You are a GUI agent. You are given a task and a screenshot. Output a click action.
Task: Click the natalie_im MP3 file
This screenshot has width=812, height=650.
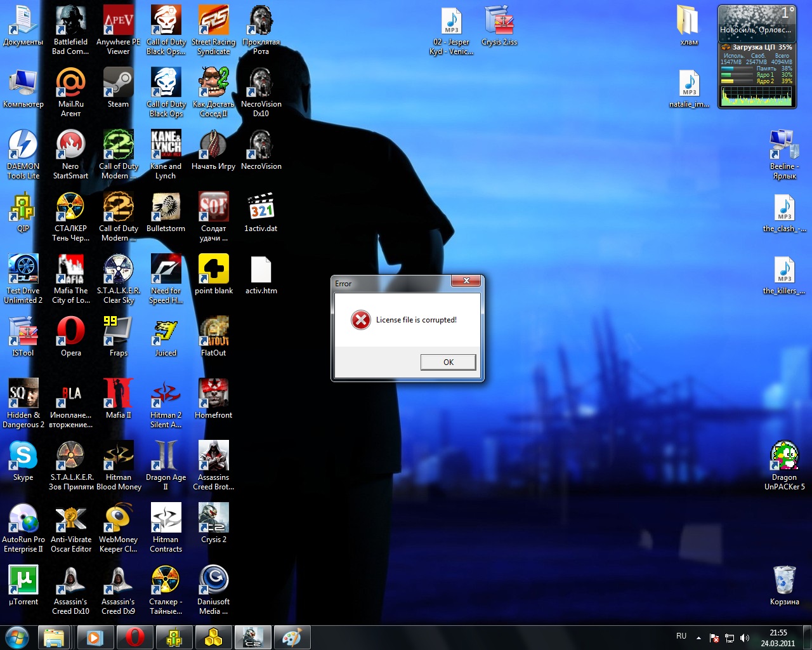[x=689, y=88]
